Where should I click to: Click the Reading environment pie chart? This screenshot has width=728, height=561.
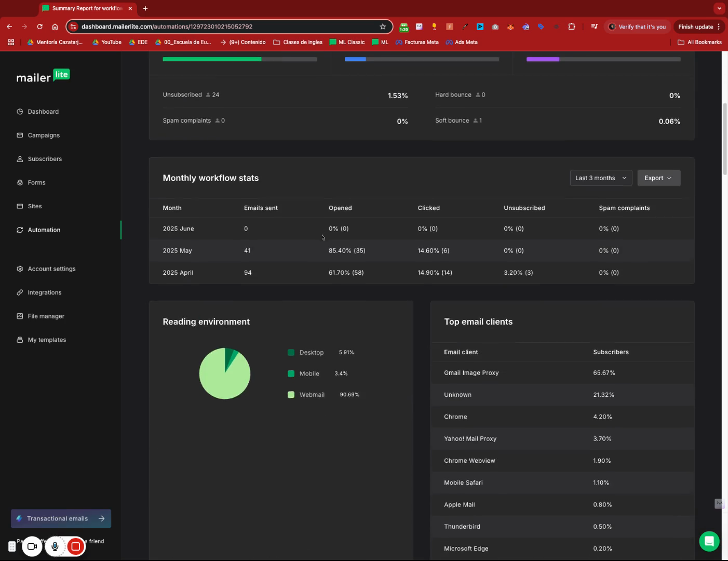point(225,373)
